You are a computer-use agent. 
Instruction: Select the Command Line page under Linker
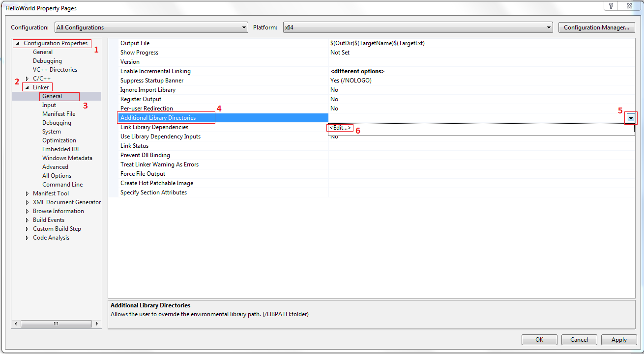pos(62,184)
